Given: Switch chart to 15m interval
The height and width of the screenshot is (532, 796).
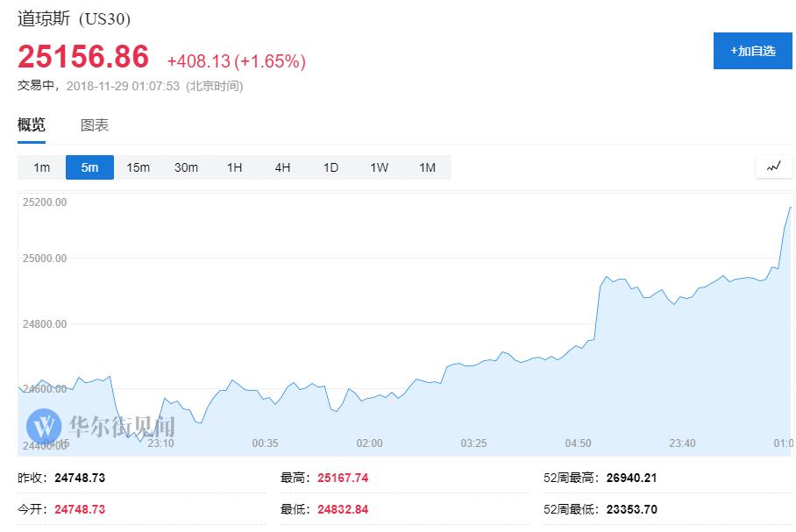Looking at the screenshot, I should tap(138, 167).
